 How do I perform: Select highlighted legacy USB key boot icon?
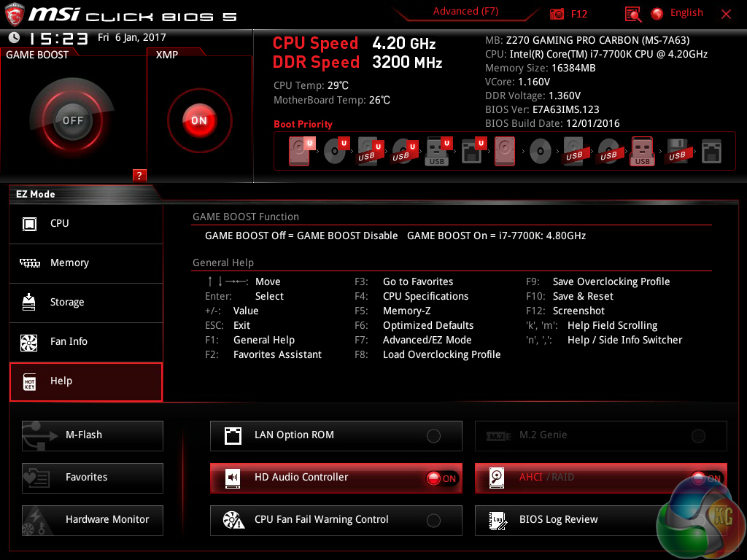pyautogui.click(x=642, y=151)
